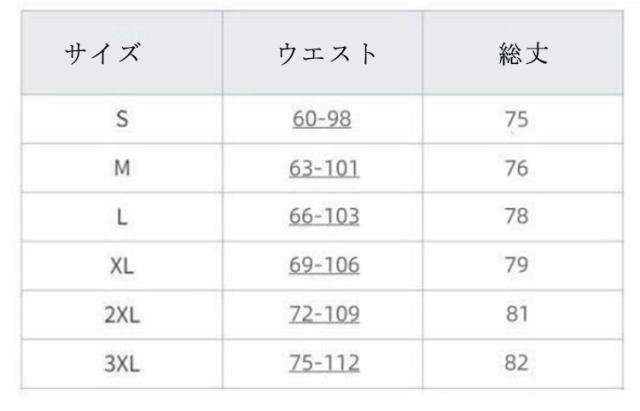The width and height of the screenshot is (640, 411).
Task: Open the 72-109 waist link
Action: point(322,314)
